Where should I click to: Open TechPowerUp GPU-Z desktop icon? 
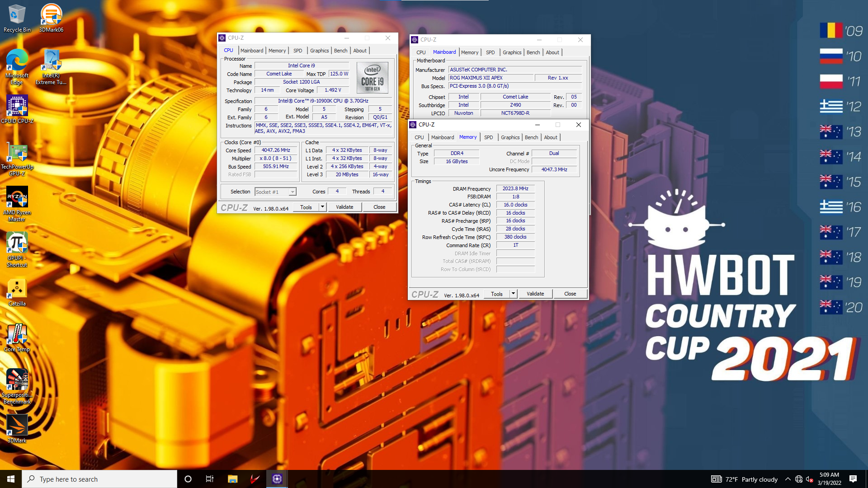coord(17,160)
